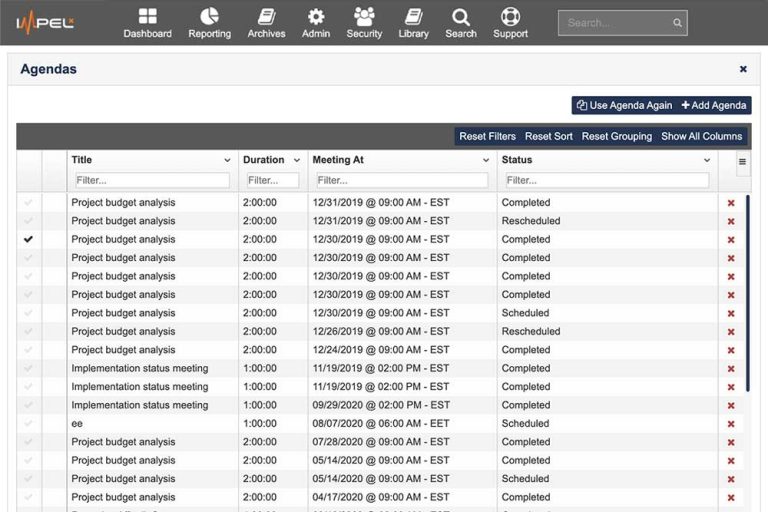Expand the Status column dropdown arrow

point(707,160)
